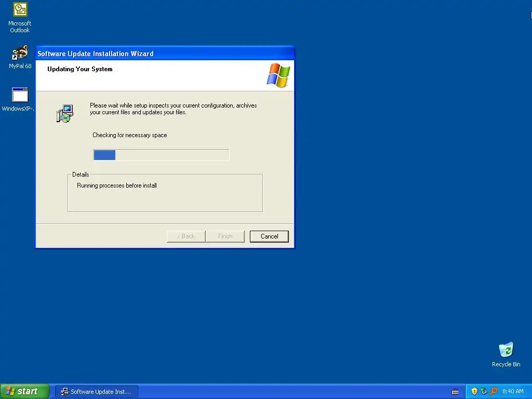Open the Start menu
Image resolution: width=532 pixels, height=399 pixels.
tap(24, 391)
